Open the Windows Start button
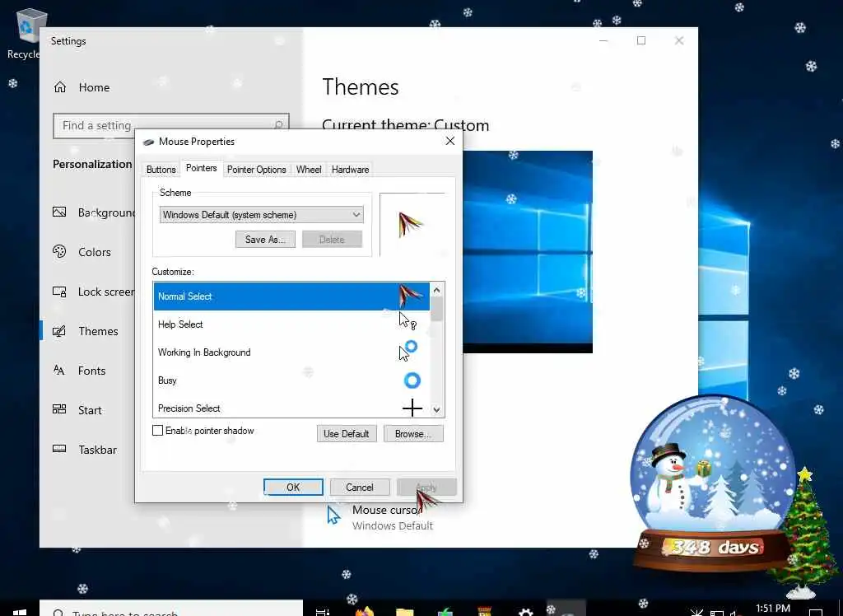Screen dimensions: 843x616 [20, 611]
